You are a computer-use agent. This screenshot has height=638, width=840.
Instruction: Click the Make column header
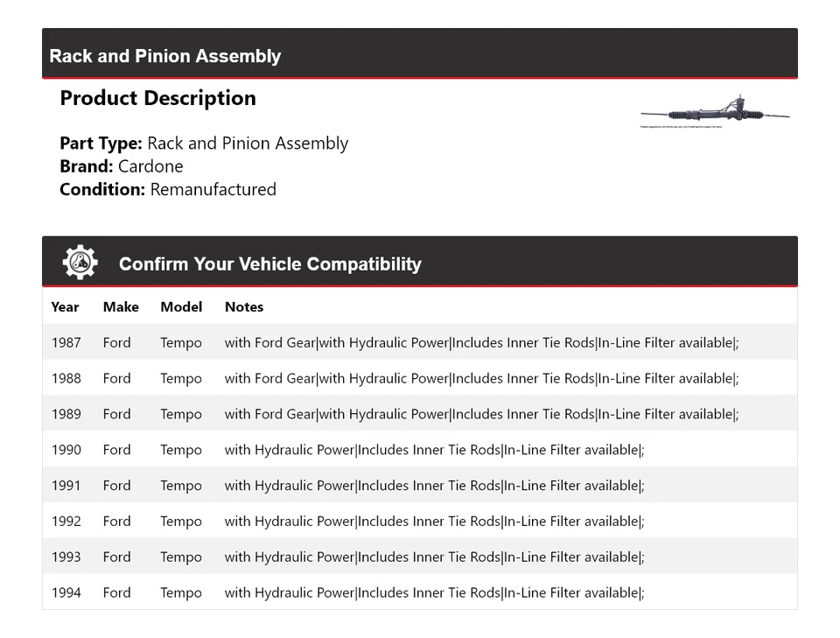(121, 306)
